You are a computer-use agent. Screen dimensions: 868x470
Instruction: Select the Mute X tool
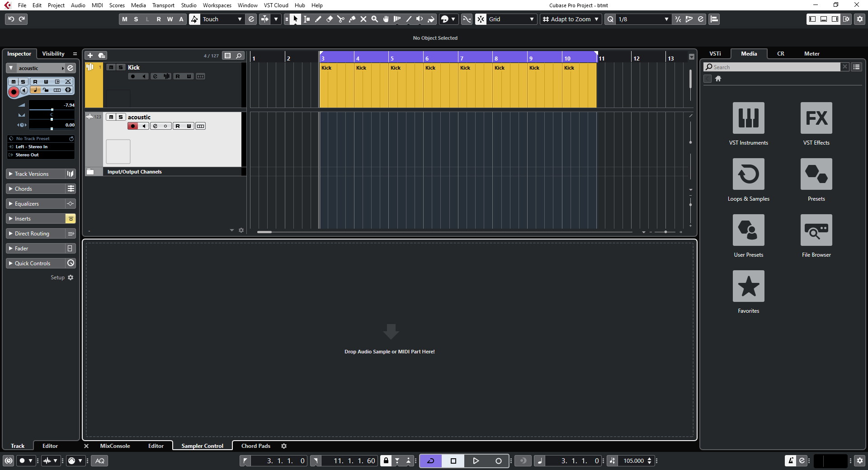(363, 19)
